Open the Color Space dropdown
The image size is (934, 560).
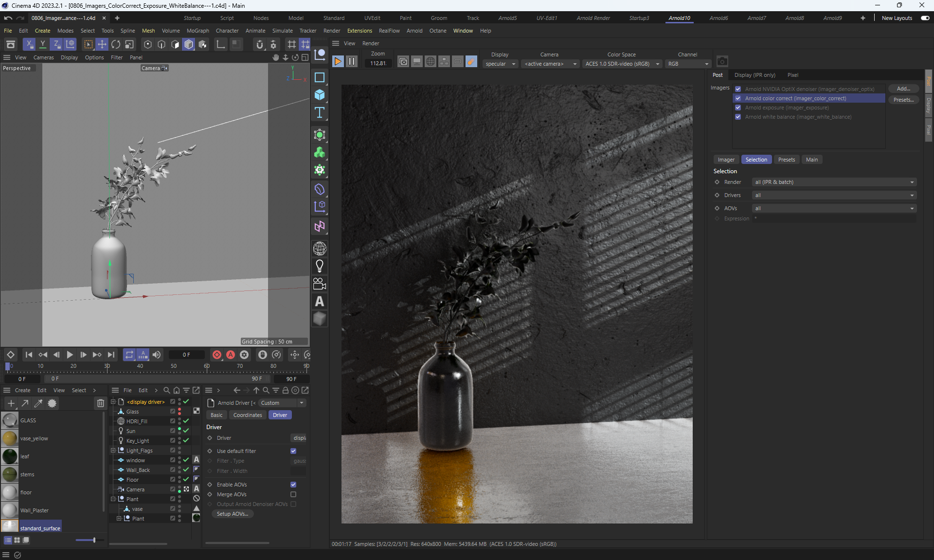coord(622,64)
